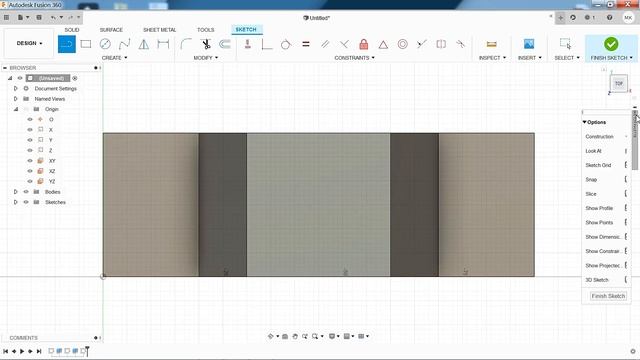
Task: Switch to the TOOLS tab
Action: [x=206, y=30]
